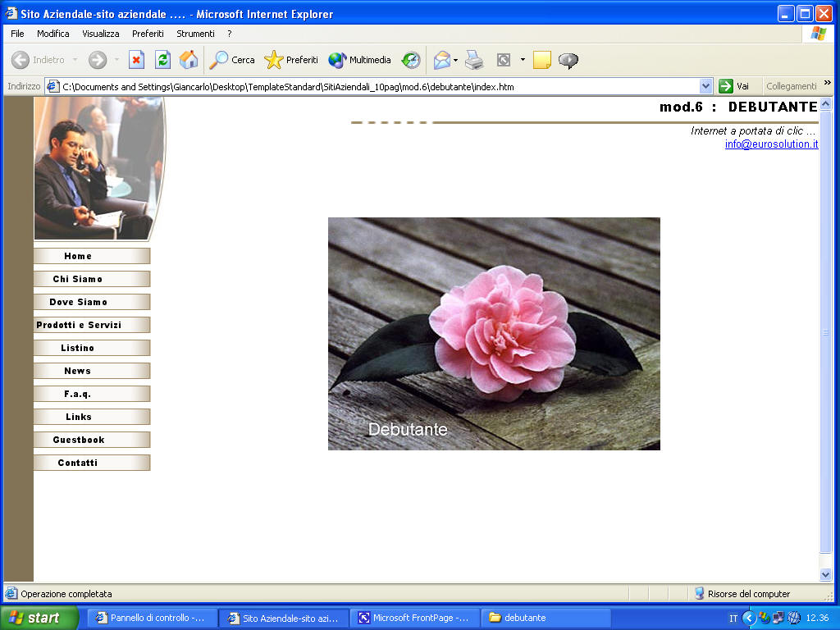The width and height of the screenshot is (840, 630).
Task: Open the Preferiti menu in the menu bar
Action: [x=148, y=34]
